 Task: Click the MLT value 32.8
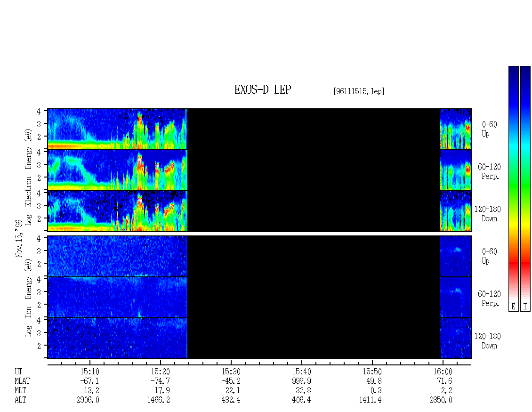tap(303, 391)
